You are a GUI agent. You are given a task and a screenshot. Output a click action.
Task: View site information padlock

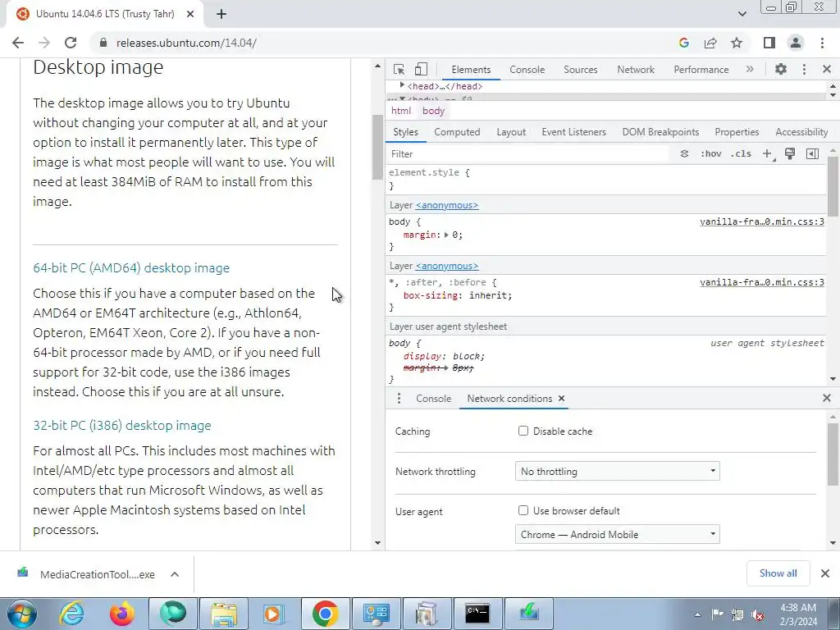pyautogui.click(x=103, y=43)
